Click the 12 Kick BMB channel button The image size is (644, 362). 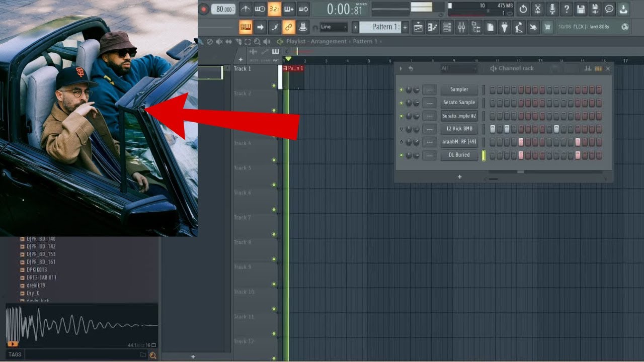pos(459,129)
